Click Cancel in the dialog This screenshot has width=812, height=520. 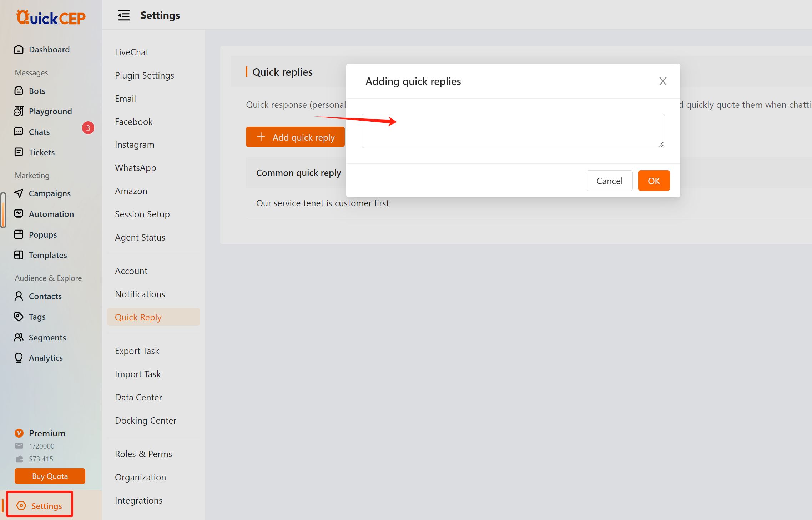pos(609,181)
